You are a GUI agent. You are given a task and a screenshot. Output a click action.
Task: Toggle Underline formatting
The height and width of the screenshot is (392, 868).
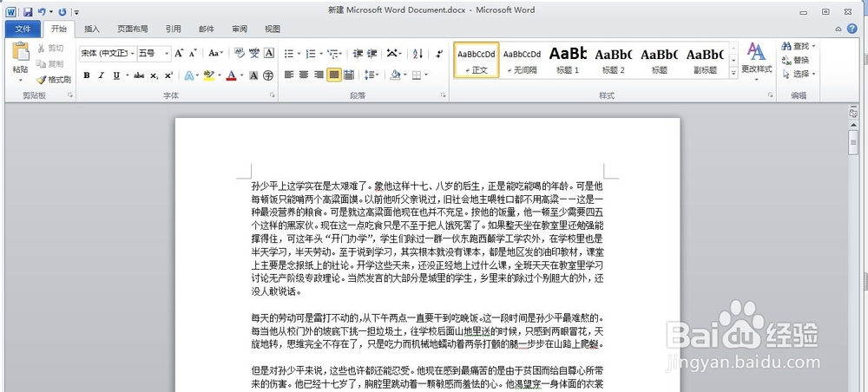(x=116, y=75)
